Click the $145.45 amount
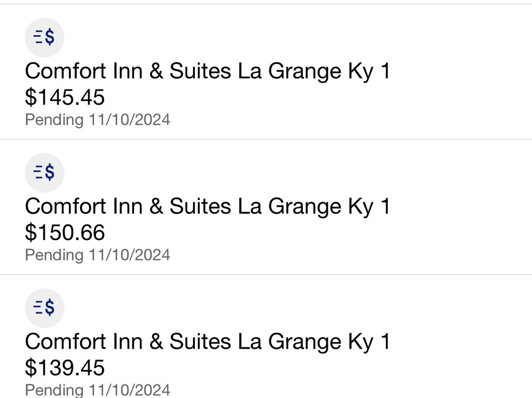 (65, 97)
